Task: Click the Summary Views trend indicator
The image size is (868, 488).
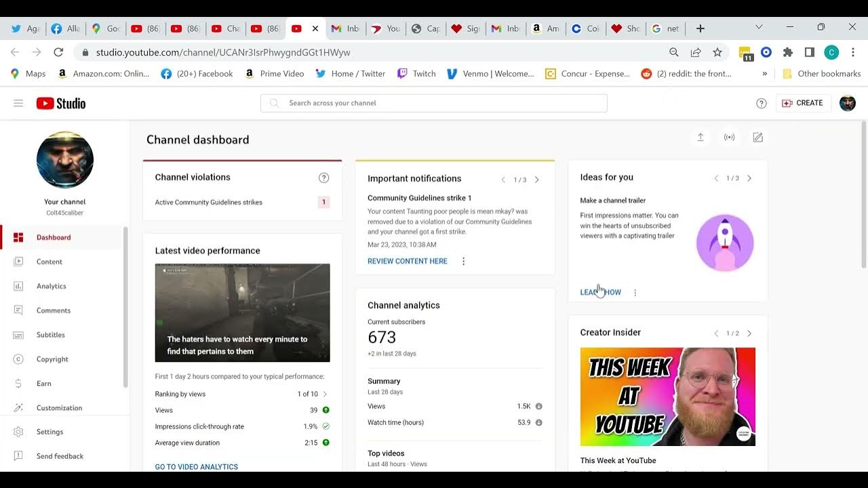Action: click(539, 406)
